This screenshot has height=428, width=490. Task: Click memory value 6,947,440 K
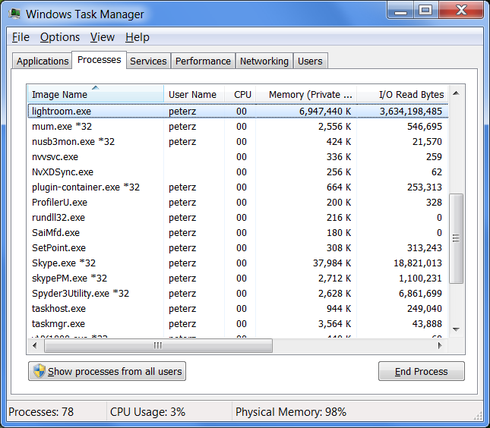(325, 111)
